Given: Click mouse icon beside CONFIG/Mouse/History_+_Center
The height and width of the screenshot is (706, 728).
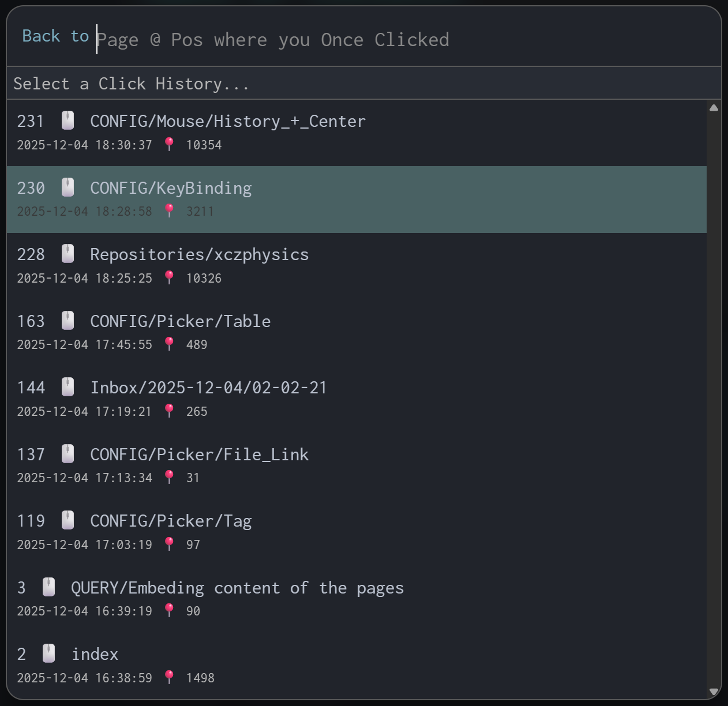Looking at the screenshot, I should (x=67, y=121).
